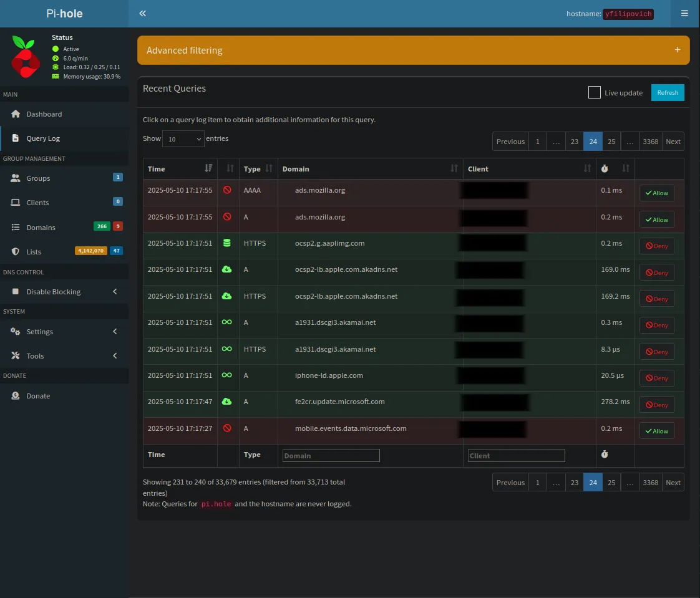Open the hamburger menu at top right
Image resolution: width=700 pixels, height=598 pixels.
click(684, 13)
